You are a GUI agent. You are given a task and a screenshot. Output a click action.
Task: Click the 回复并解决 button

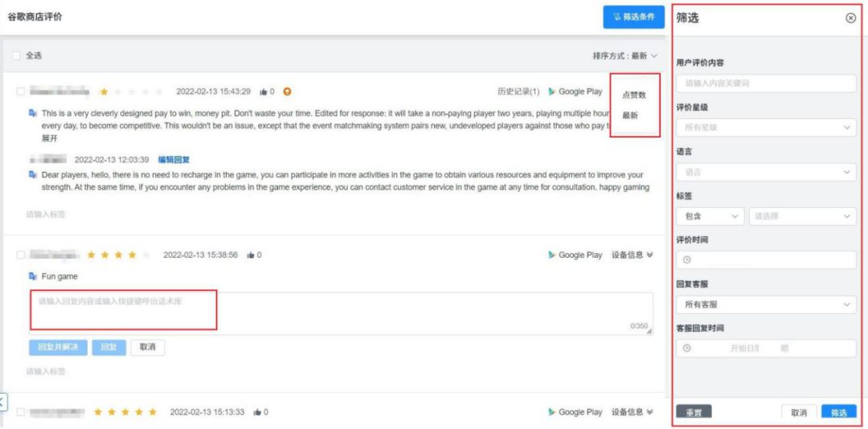tap(58, 348)
